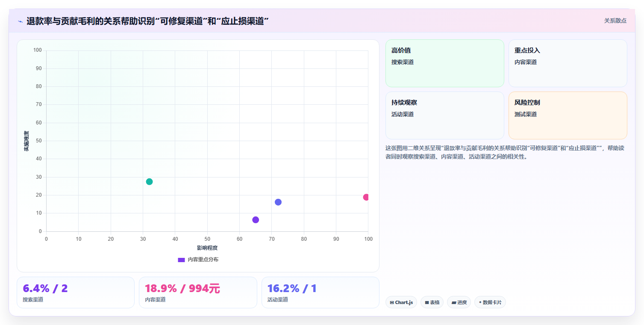Click the 表格 tag chip
The width and height of the screenshot is (644, 325).
coord(432,302)
